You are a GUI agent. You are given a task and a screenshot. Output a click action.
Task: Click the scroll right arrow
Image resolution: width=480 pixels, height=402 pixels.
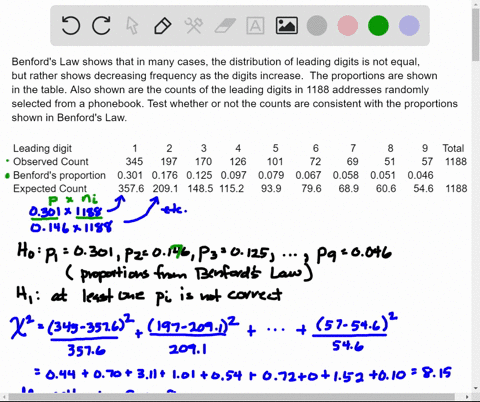(x=467, y=397)
